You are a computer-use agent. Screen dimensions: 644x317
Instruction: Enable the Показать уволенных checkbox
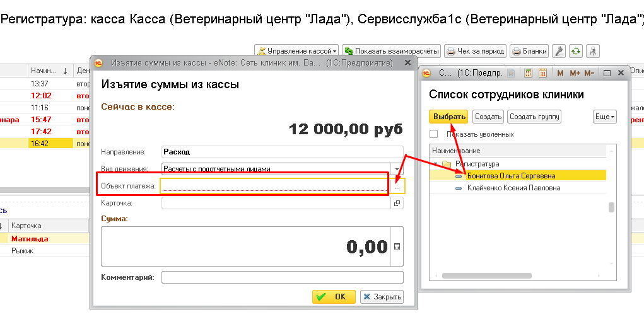click(433, 134)
